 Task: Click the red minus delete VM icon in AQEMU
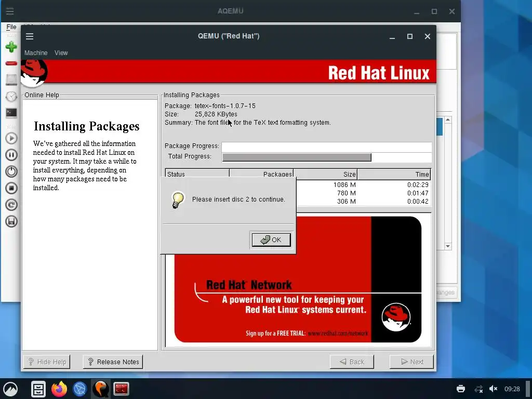[x=11, y=63]
